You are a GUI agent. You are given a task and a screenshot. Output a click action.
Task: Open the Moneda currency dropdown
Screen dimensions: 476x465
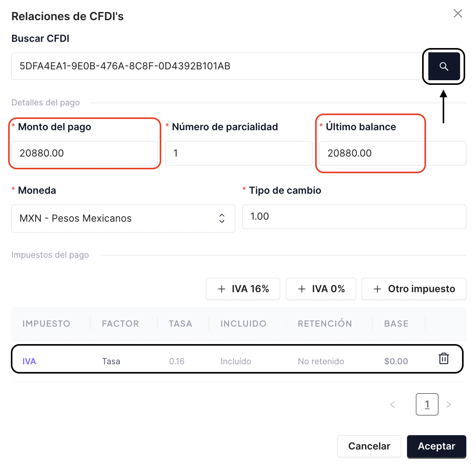pyautogui.click(x=123, y=219)
